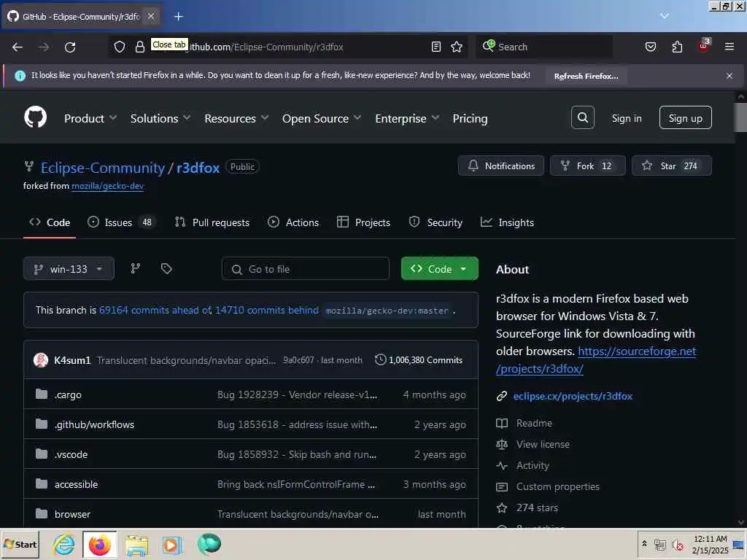Click the muted volume tray icon
Image resolution: width=747 pixels, height=560 pixels.
[x=678, y=545]
